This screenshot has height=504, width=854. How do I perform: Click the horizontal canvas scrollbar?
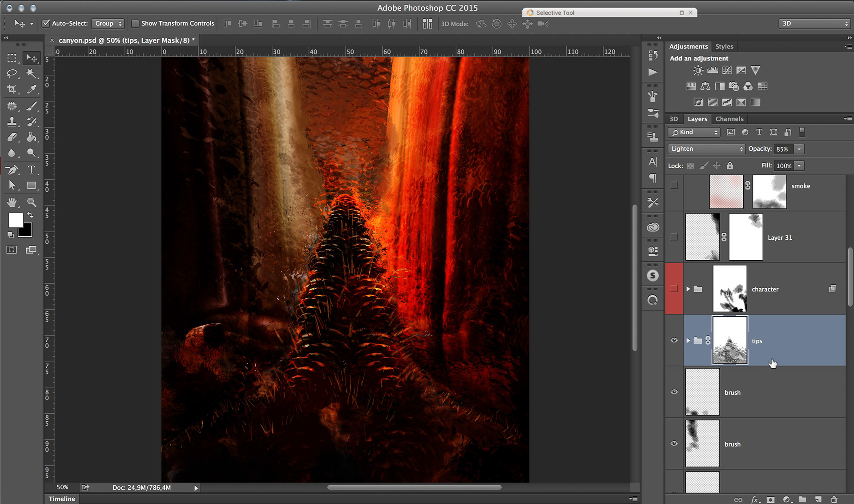tap(415, 488)
